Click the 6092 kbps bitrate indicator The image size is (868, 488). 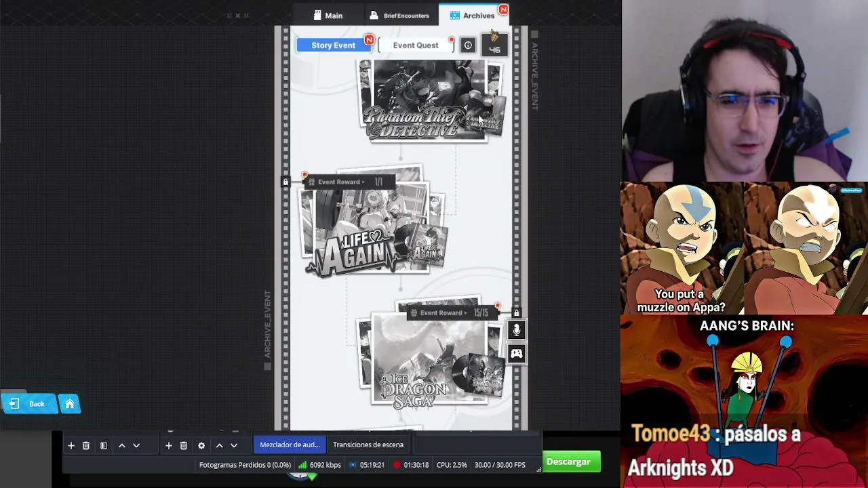point(325,465)
